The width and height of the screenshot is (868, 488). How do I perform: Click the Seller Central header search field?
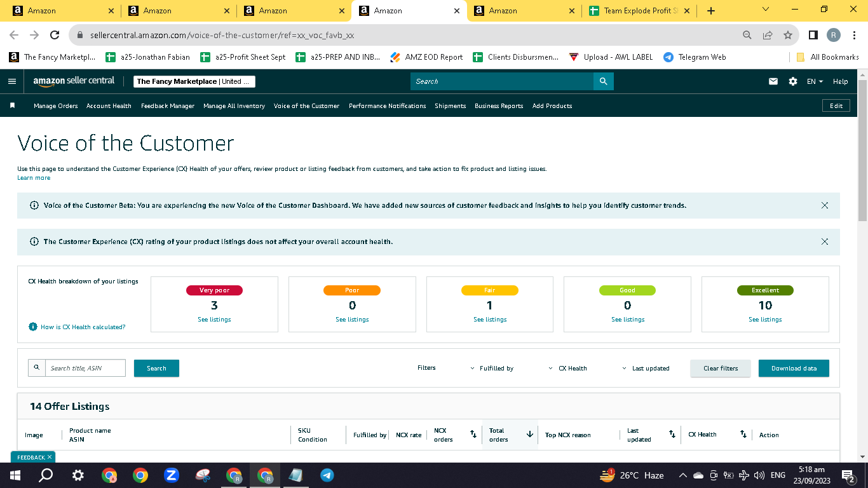pos(502,81)
